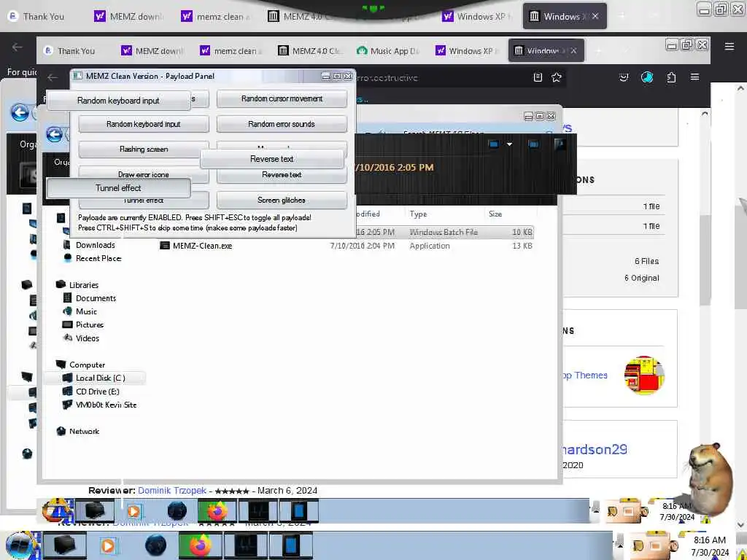This screenshot has width=747, height=560.
Task: Toggle reader view icon in address bar
Action: pyautogui.click(x=538, y=77)
